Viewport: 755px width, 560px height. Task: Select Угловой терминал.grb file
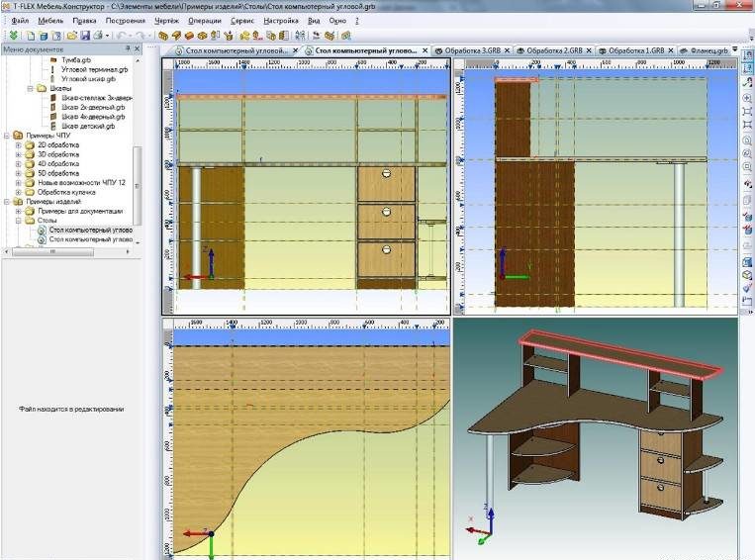tap(94, 70)
